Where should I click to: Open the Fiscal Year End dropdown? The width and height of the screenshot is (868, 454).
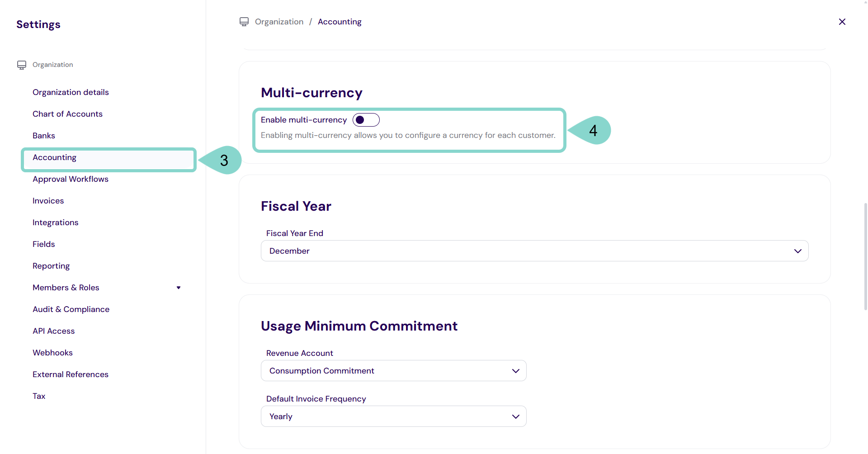534,251
